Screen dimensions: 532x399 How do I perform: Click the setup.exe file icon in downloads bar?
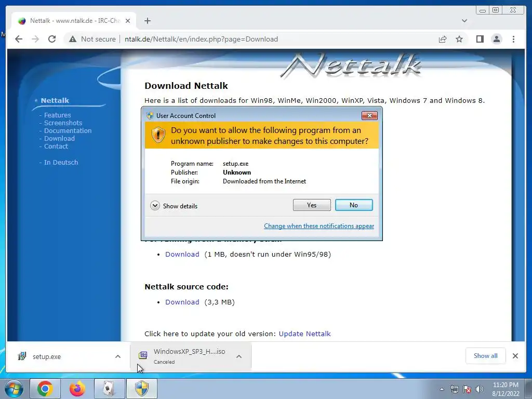[x=22, y=356]
